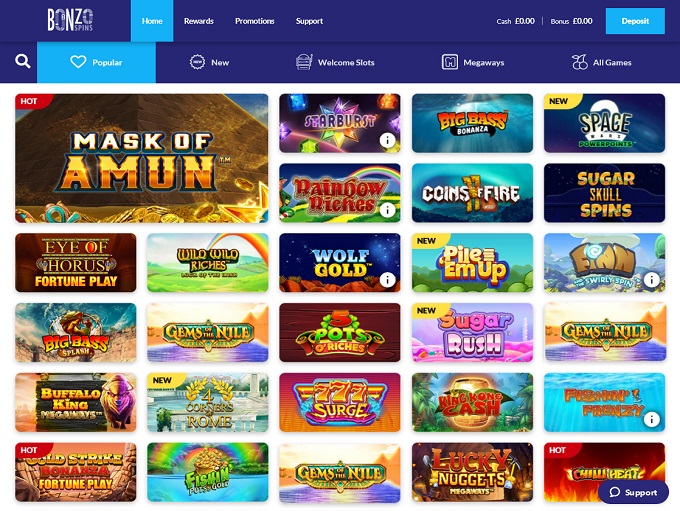View info icon on Finn Swirly Spin
680x511 pixels.
point(651,280)
